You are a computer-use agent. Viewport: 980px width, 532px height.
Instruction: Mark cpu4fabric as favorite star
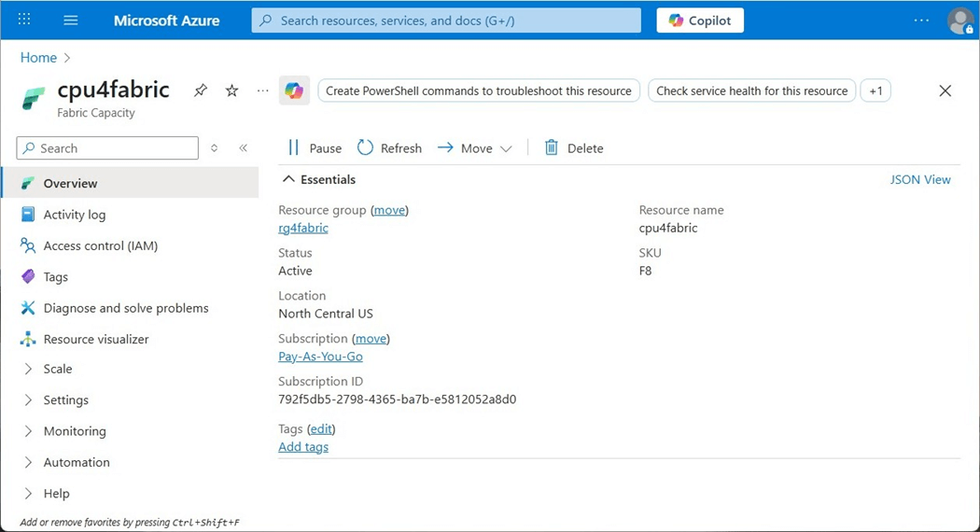click(232, 91)
